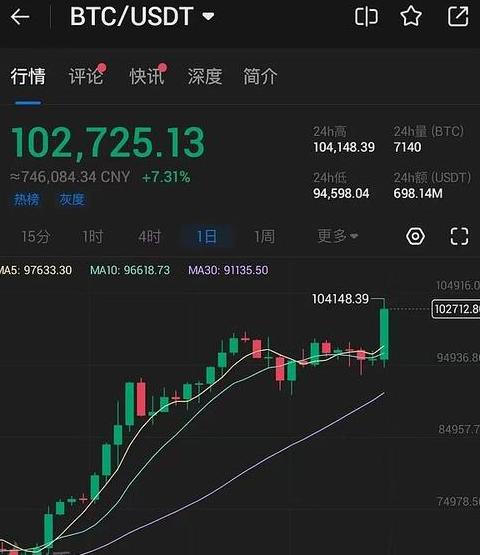
Task: Tap the split-screen compare icon
Action: [366, 17]
